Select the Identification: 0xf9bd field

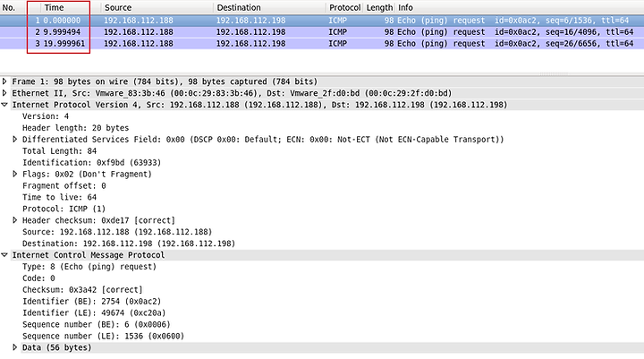click(x=91, y=162)
